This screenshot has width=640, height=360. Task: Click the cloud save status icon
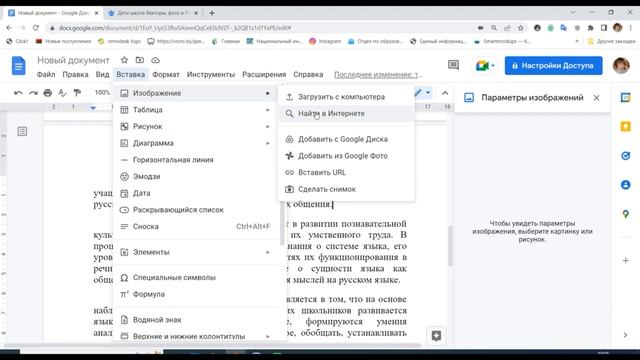tap(156, 60)
